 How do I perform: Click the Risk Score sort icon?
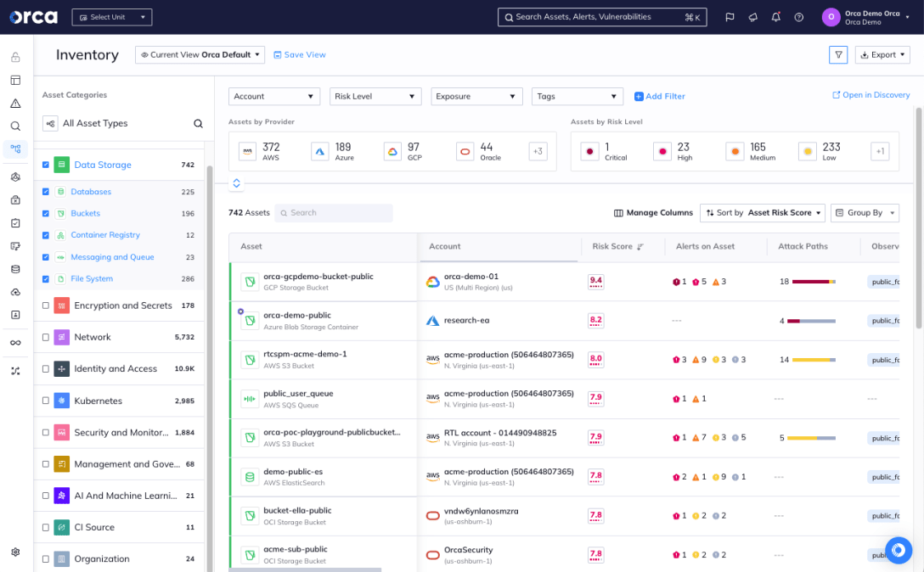pos(640,247)
